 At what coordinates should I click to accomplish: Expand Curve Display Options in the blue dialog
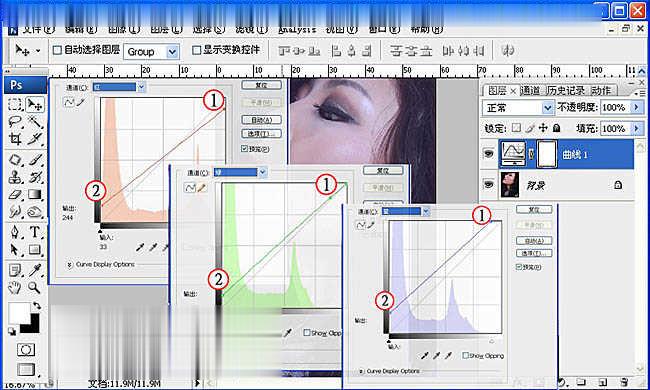[361, 371]
